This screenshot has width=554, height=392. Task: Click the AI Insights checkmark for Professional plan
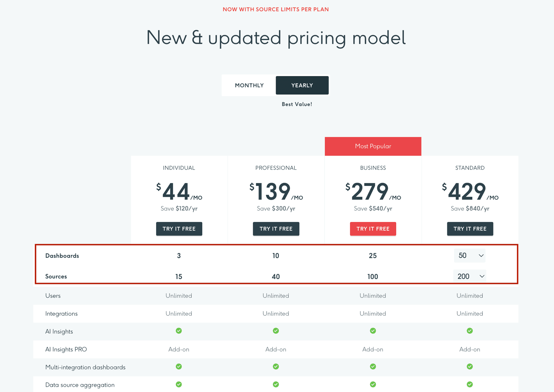276,331
